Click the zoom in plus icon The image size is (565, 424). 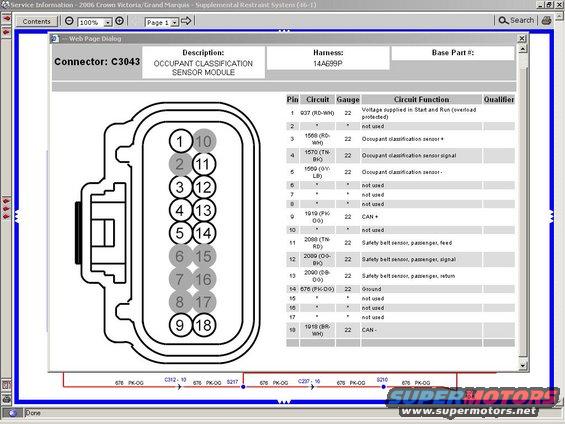(119, 21)
